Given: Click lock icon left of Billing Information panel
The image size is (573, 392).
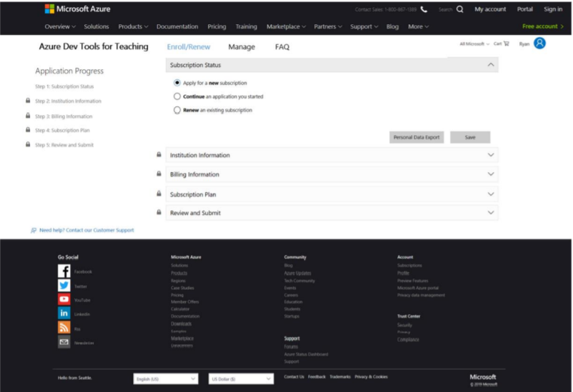Looking at the screenshot, I should tap(159, 174).
